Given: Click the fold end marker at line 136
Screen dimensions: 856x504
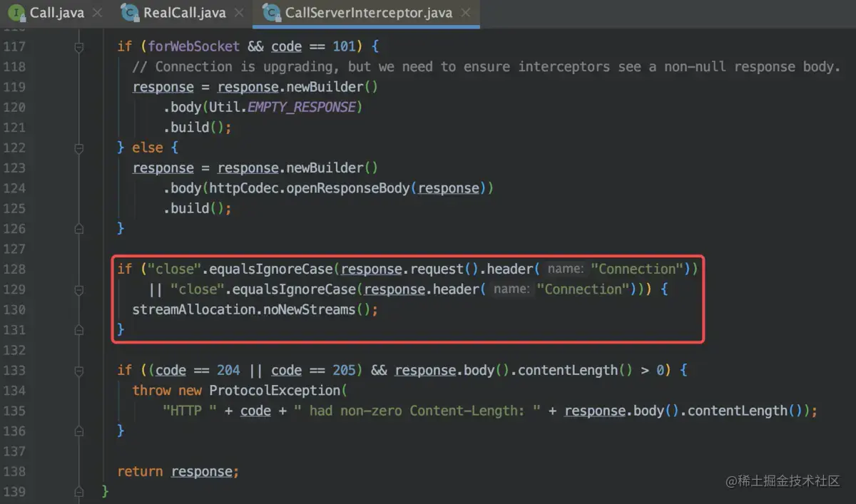Looking at the screenshot, I should coord(79,431).
